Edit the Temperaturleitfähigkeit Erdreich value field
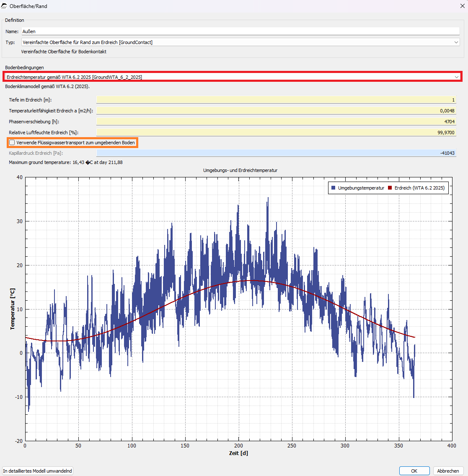This screenshot has height=476, width=468. [x=276, y=111]
